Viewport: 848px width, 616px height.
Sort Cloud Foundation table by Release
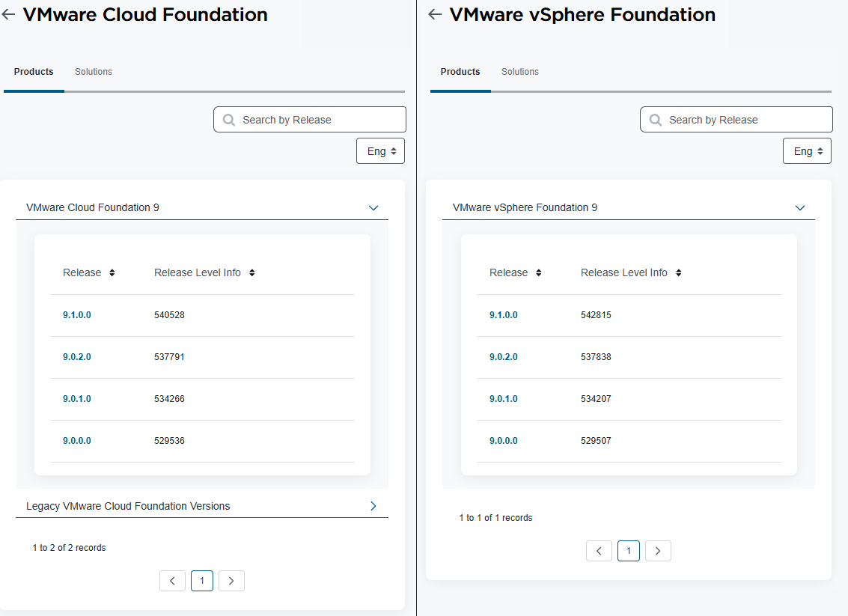112,272
